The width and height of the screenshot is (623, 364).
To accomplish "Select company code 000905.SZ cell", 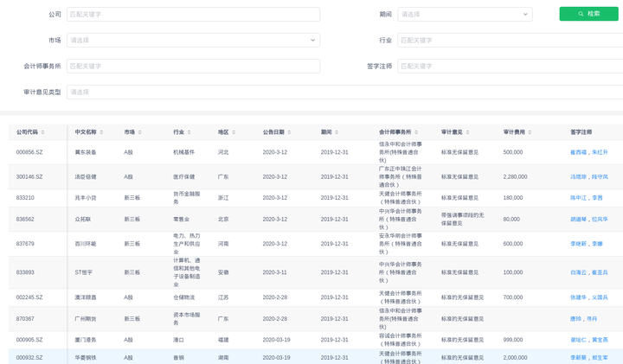I will 29,340.
